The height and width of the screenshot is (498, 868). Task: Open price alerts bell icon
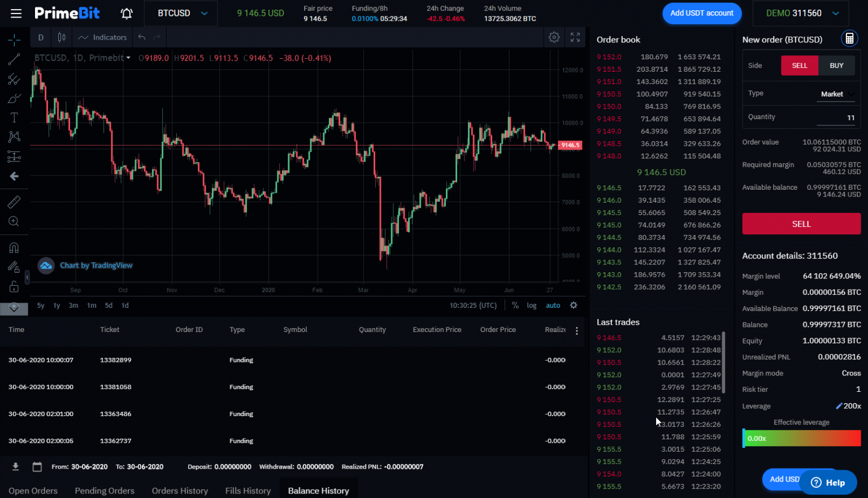(x=127, y=13)
